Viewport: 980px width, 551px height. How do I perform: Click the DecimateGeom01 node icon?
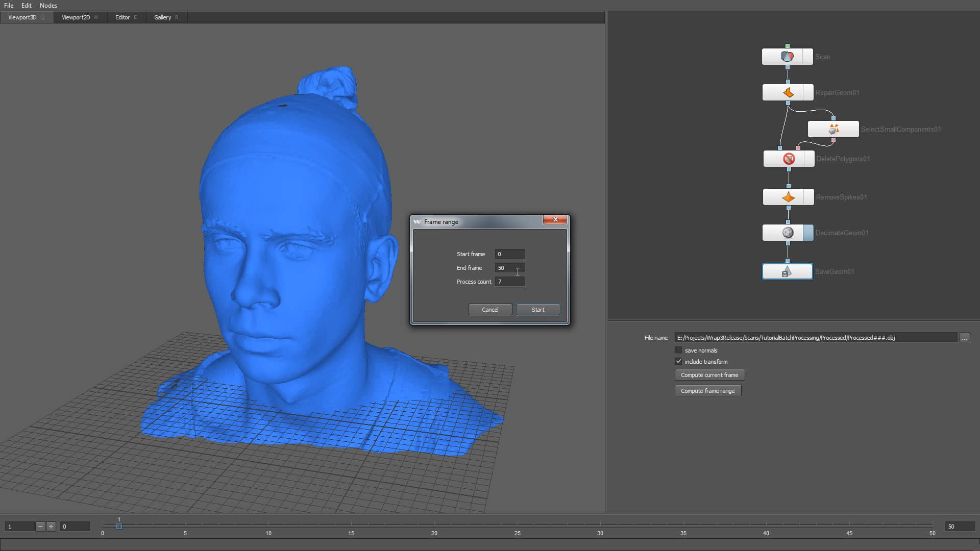[788, 233]
